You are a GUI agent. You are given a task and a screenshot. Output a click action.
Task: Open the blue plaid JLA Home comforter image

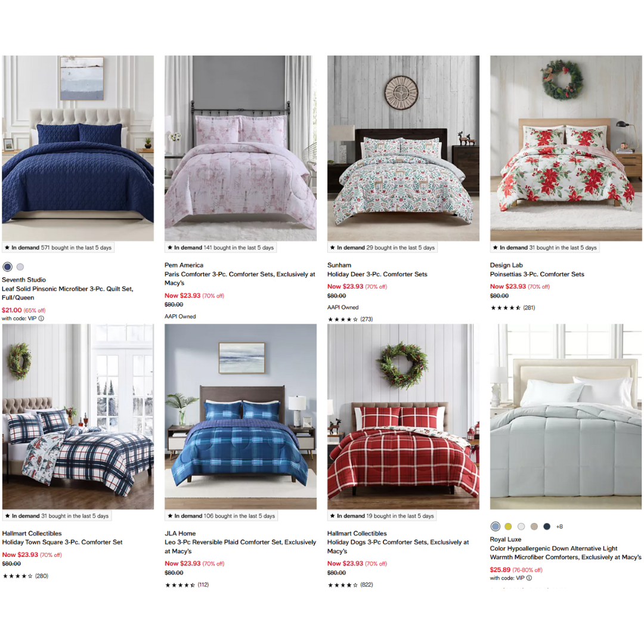[241, 416]
